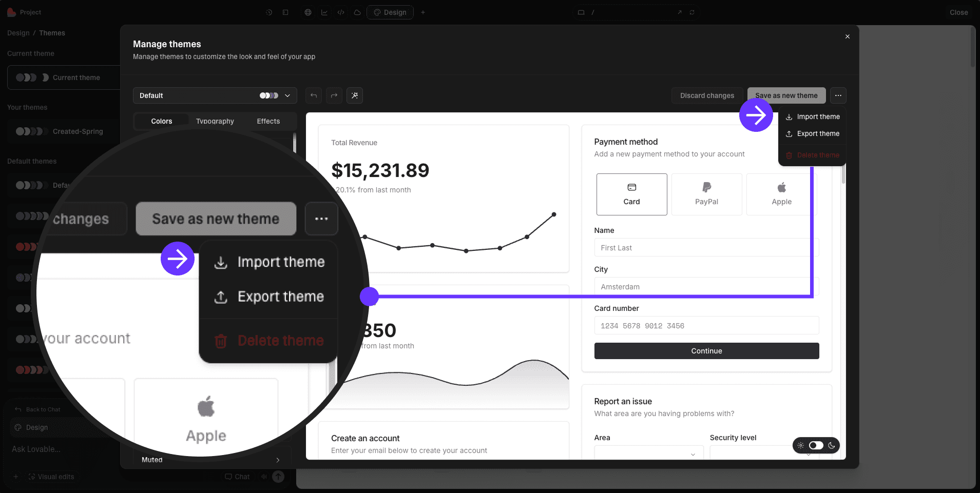Click the magic wand icon button

(355, 95)
